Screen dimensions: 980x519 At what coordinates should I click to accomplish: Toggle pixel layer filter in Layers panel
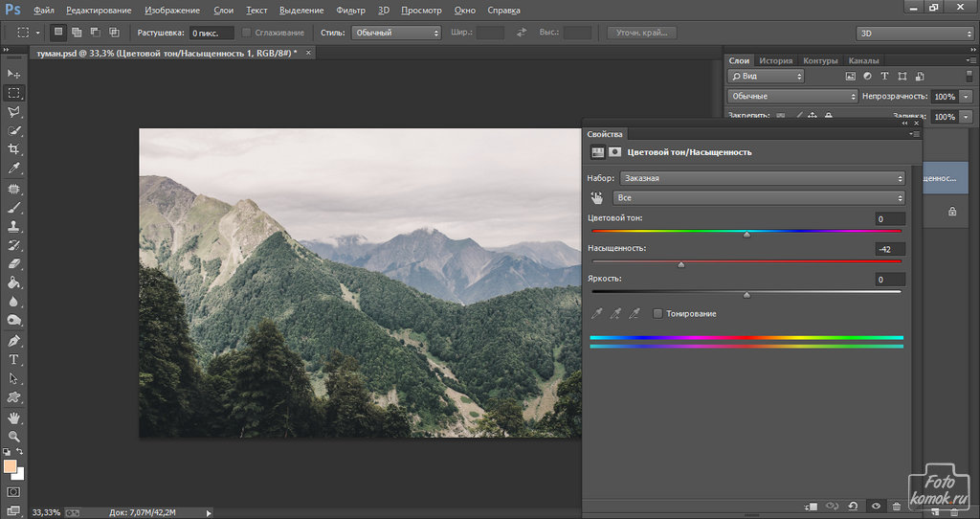click(x=850, y=77)
